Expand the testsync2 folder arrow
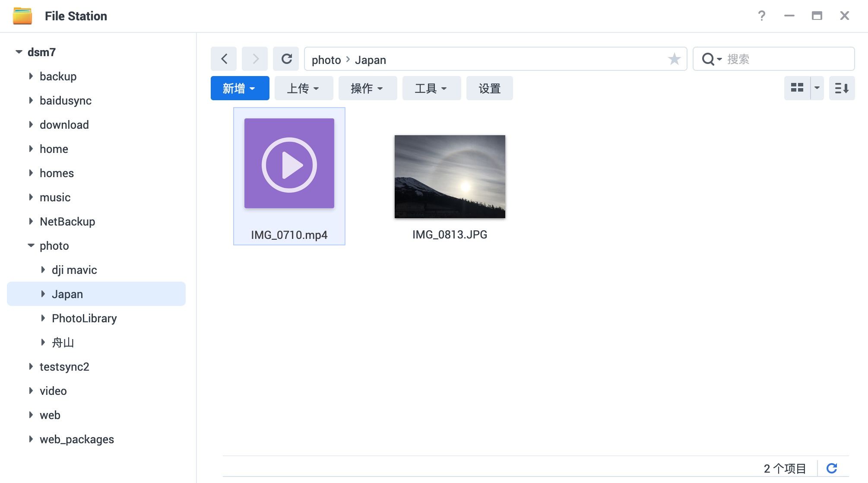 click(x=31, y=366)
